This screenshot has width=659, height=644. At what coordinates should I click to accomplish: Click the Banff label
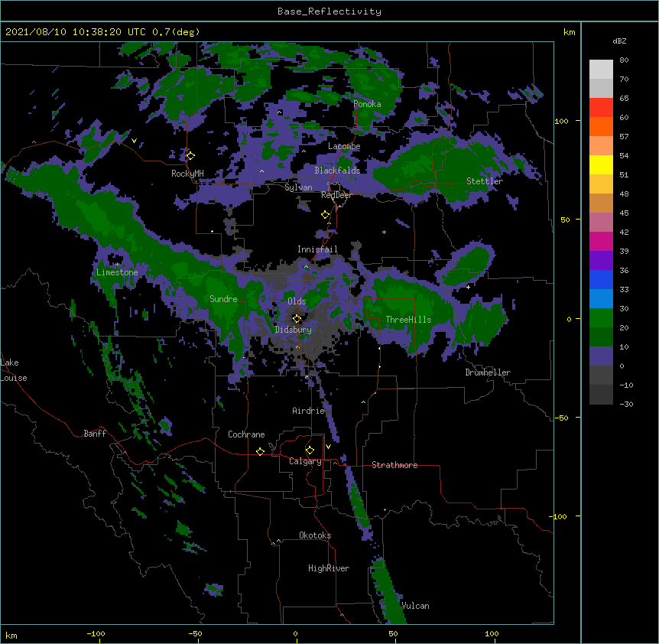click(95, 434)
